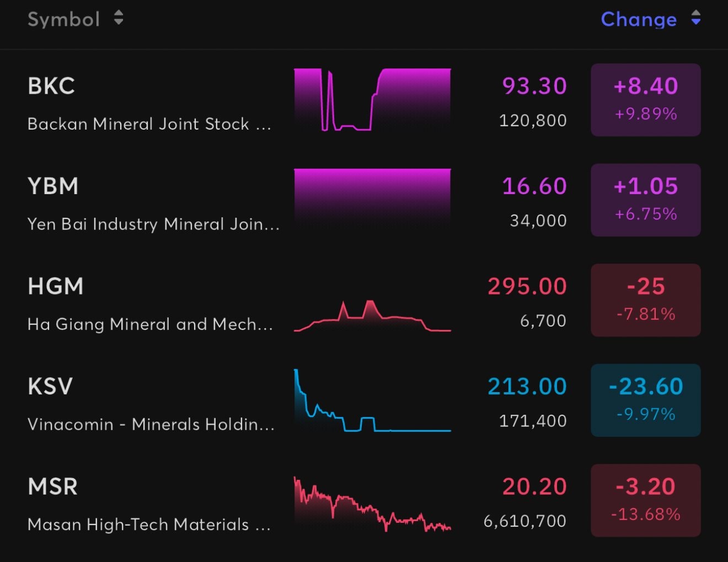Select the Yen Bai Industry Mineral company name
728x562 pixels.
(x=154, y=224)
